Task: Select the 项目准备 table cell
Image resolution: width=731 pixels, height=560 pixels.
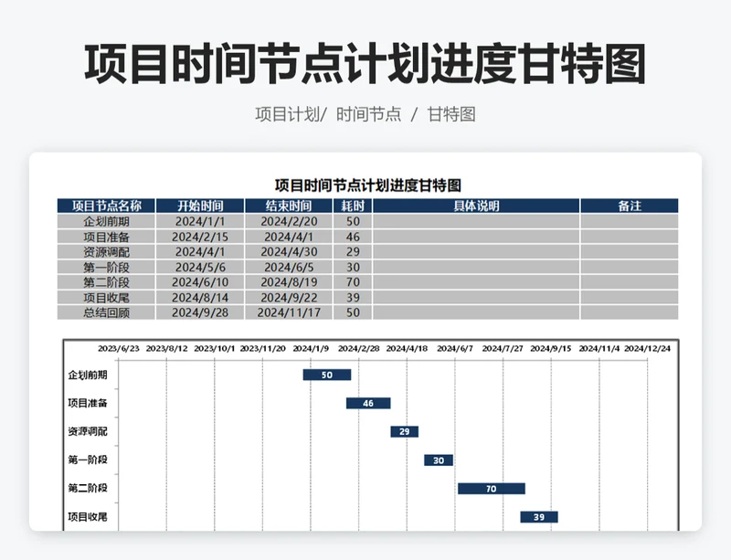Action: click(x=106, y=237)
